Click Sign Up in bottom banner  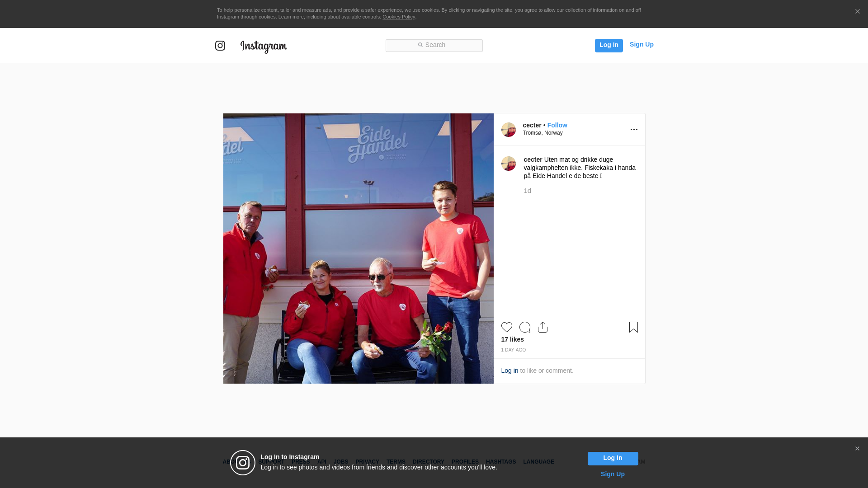pos(613,474)
